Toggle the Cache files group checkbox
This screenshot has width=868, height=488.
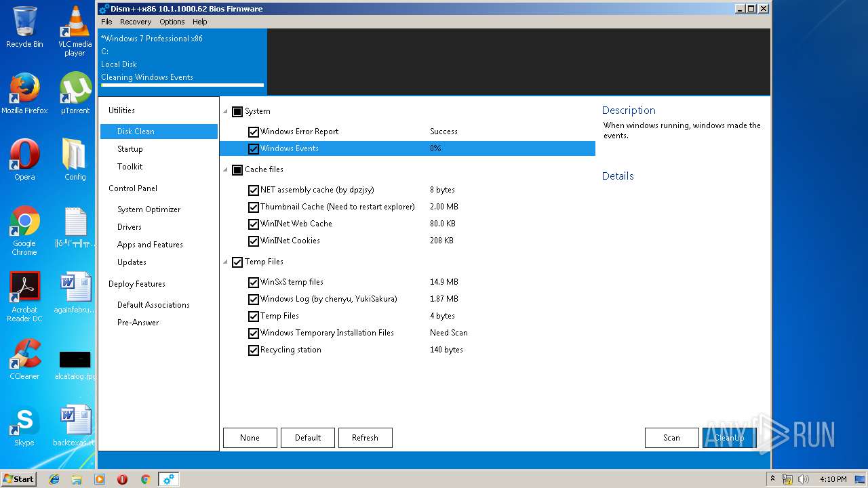click(x=237, y=170)
